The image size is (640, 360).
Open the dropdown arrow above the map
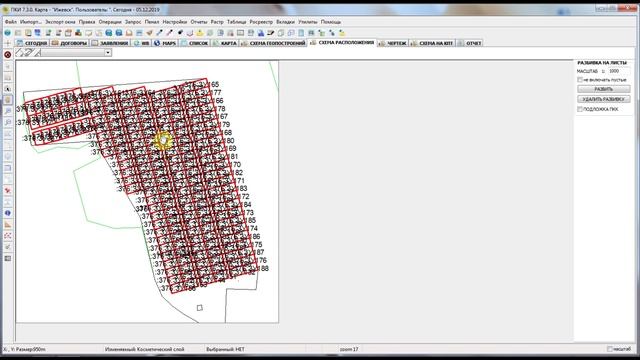coord(108,52)
